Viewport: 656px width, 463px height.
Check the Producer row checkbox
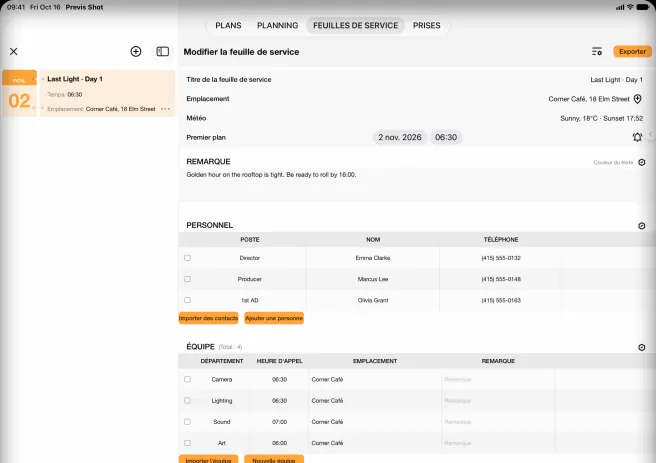(x=187, y=279)
